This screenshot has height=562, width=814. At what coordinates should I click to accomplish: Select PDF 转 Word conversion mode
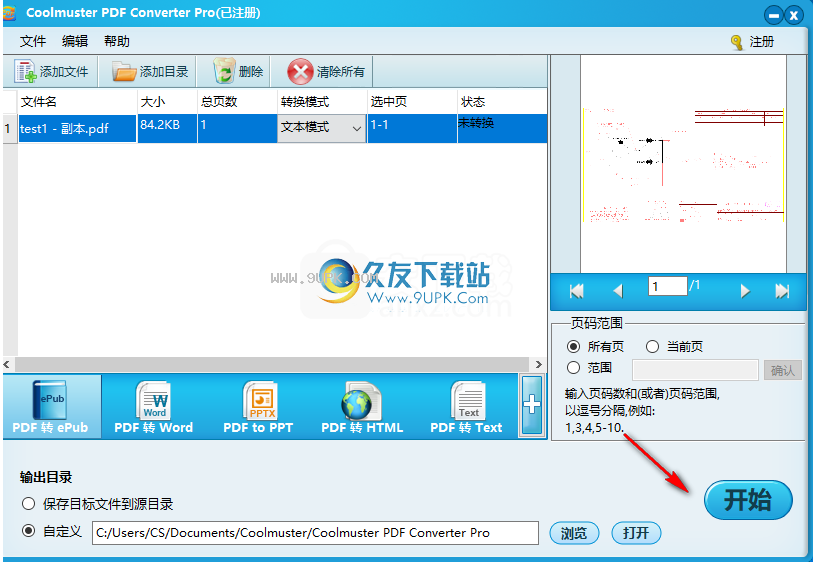pos(154,407)
